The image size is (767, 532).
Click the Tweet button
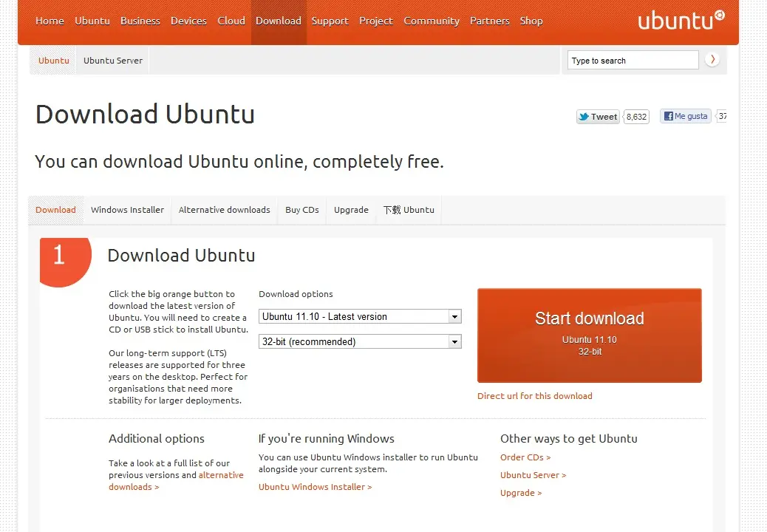point(598,117)
